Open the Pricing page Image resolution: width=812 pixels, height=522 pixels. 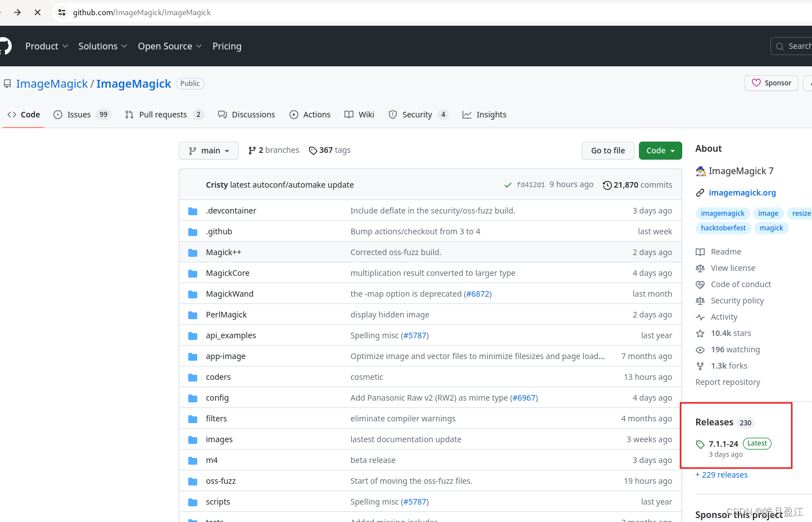tap(227, 46)
